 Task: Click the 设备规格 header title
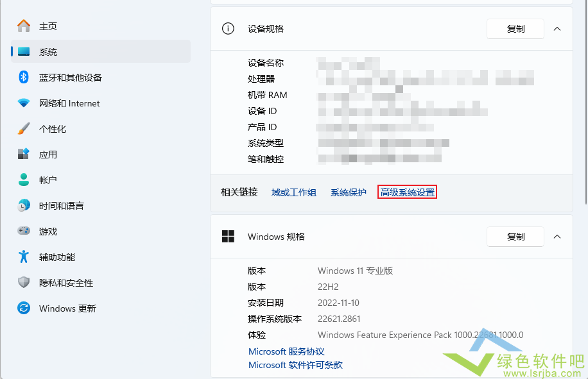[x=266, y=29]
